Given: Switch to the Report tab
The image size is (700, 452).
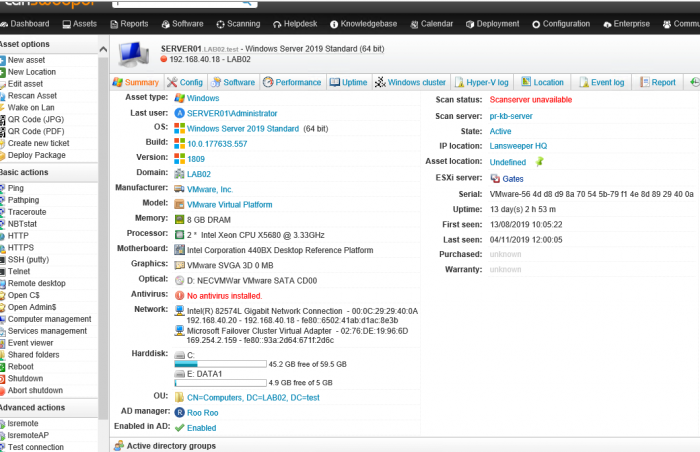Looking at the screenshot, I should tap(658, 82).
